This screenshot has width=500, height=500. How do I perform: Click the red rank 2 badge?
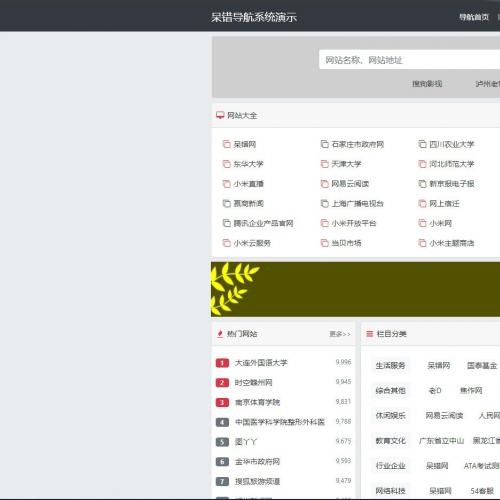point(222,383)
